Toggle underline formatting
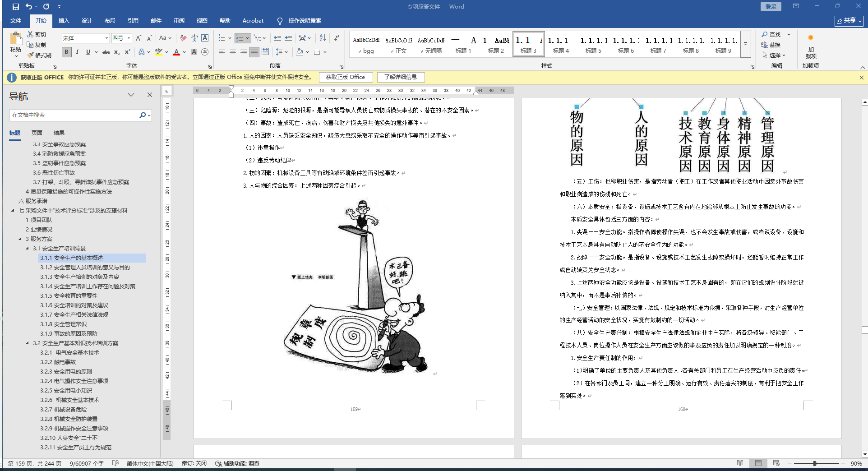868x471 pixels. [x=88, y=52]
